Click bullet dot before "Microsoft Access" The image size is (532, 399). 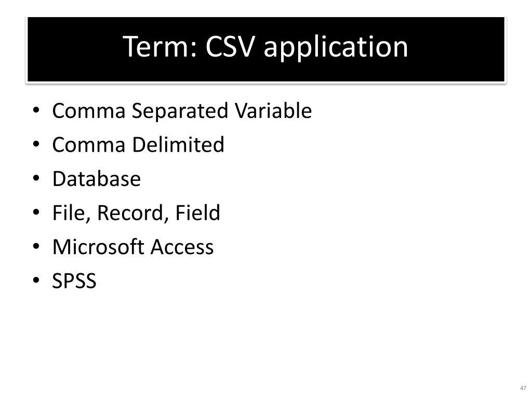click(x=35, y=248)
